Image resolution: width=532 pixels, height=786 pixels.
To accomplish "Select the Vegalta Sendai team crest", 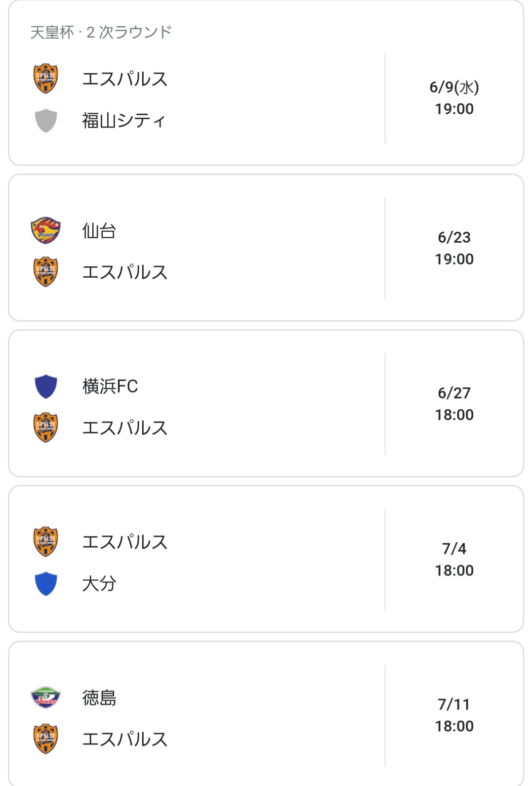I will [45, 230].
